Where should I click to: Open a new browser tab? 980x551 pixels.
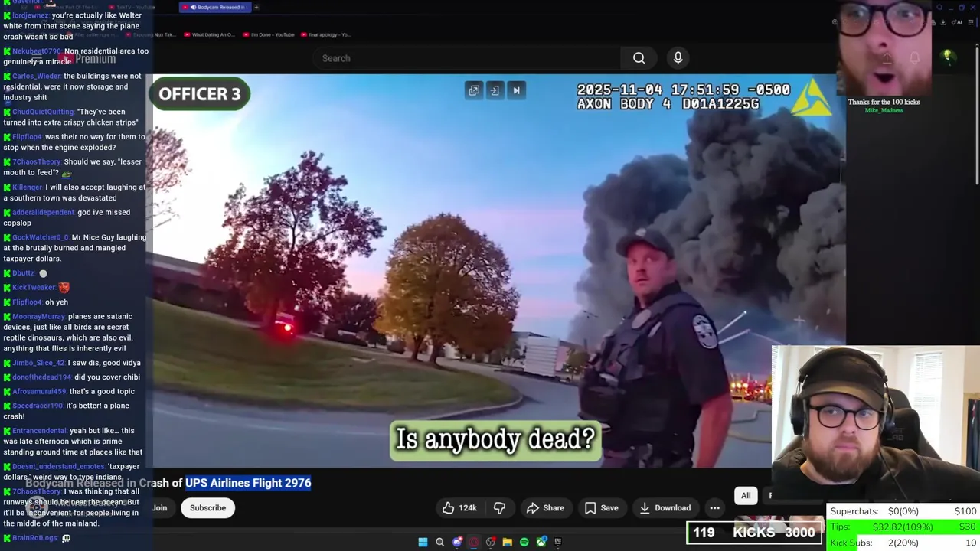256,8
